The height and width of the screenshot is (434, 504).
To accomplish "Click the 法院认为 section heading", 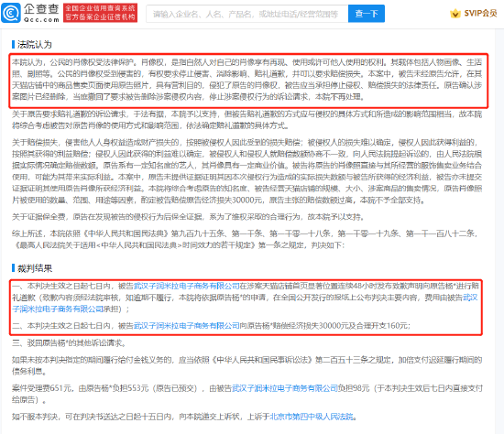I will [x=35, y=44].
